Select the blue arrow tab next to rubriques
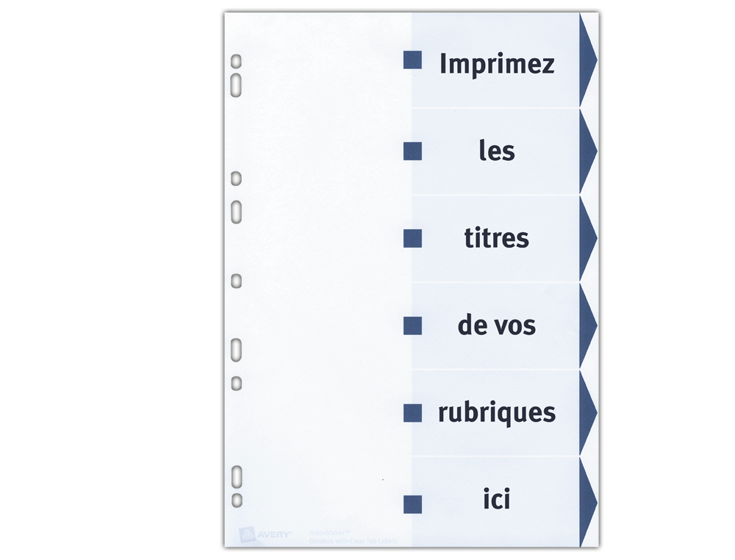Image resolution: width=735 pixels, height=560 pixels. (588, 412)
